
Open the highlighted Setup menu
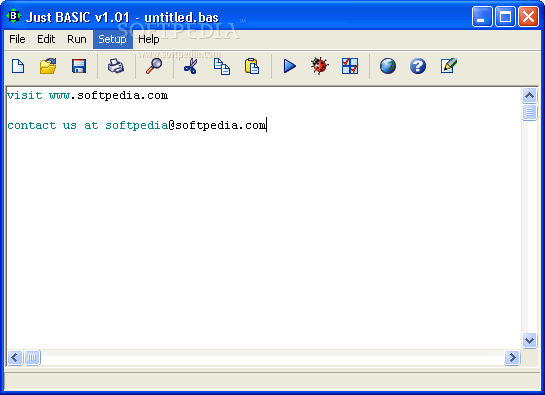tap(112, 39)
